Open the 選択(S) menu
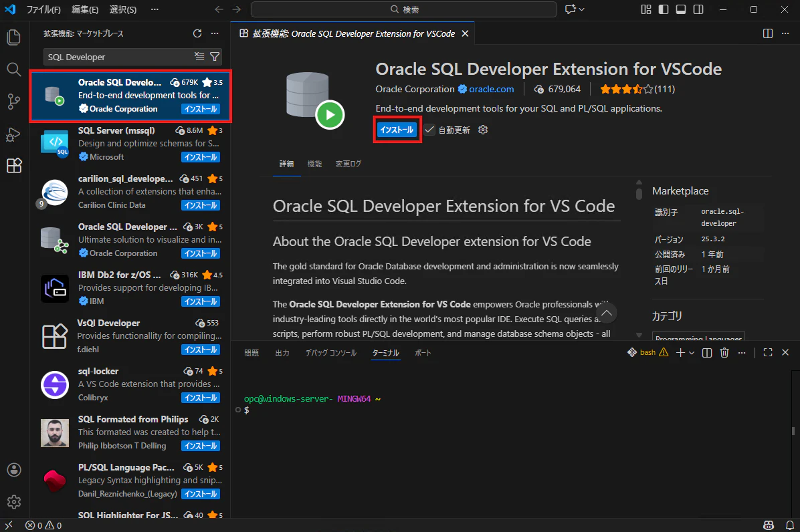 click(123, 9)
